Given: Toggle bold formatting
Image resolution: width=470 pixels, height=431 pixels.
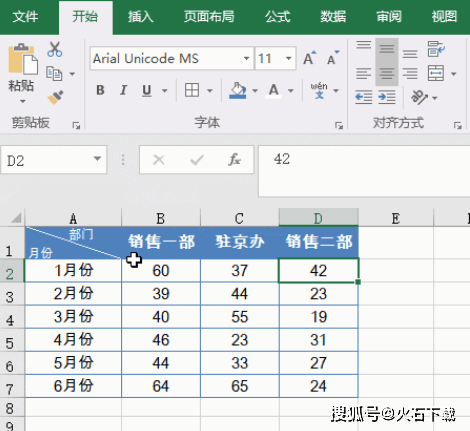Looking at the screenshot, I should tap(100, 90).
